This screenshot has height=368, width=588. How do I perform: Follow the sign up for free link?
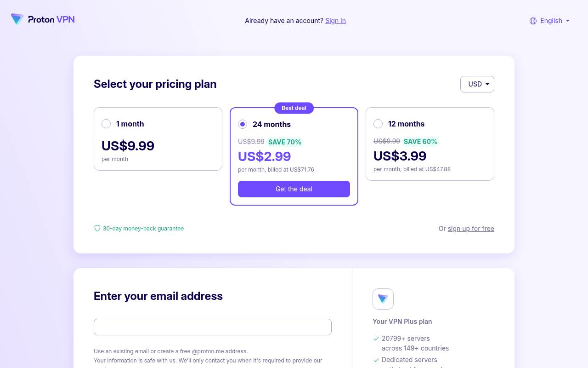coord(471,229)
